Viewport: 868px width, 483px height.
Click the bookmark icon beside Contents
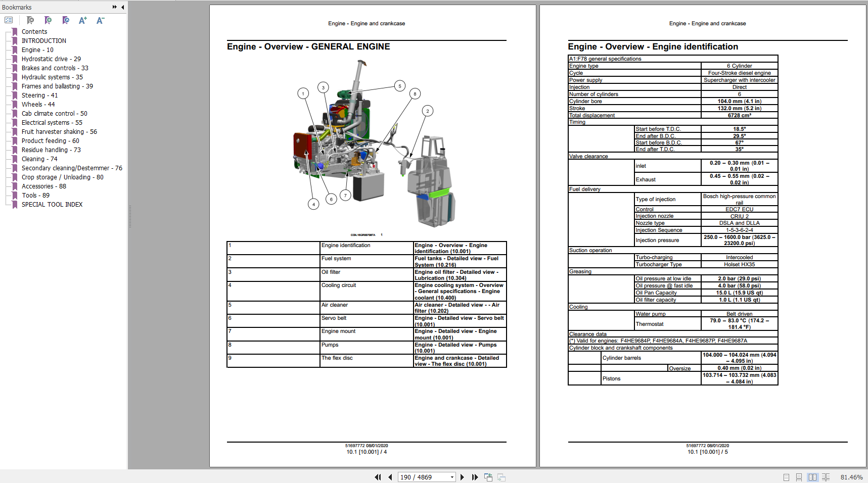[15, 31]
